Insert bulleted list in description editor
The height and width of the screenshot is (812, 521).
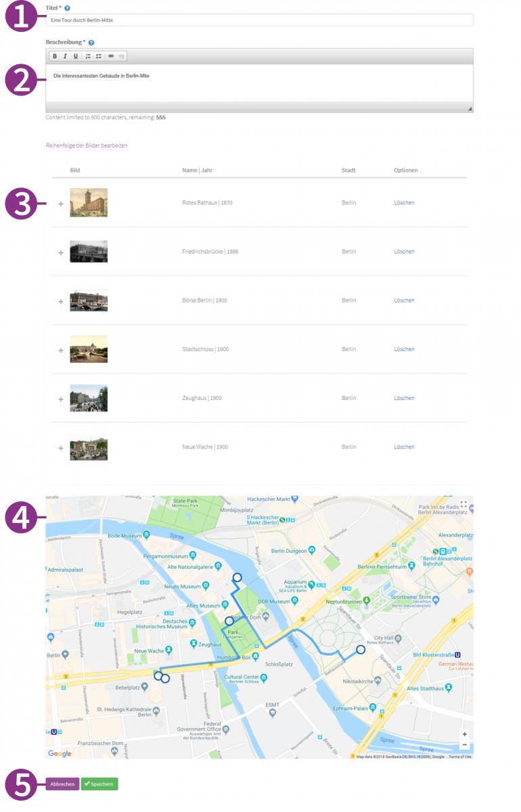98,56
